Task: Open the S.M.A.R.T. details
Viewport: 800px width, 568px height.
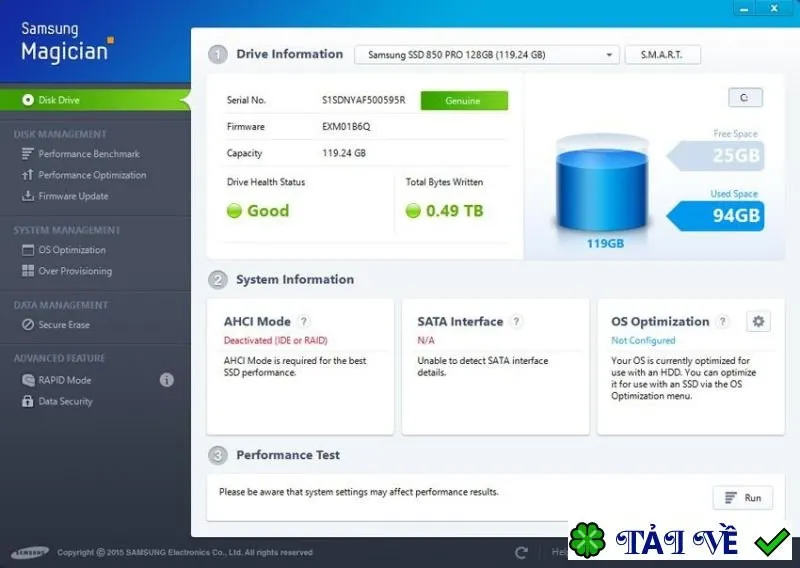Action: (662, 55)
